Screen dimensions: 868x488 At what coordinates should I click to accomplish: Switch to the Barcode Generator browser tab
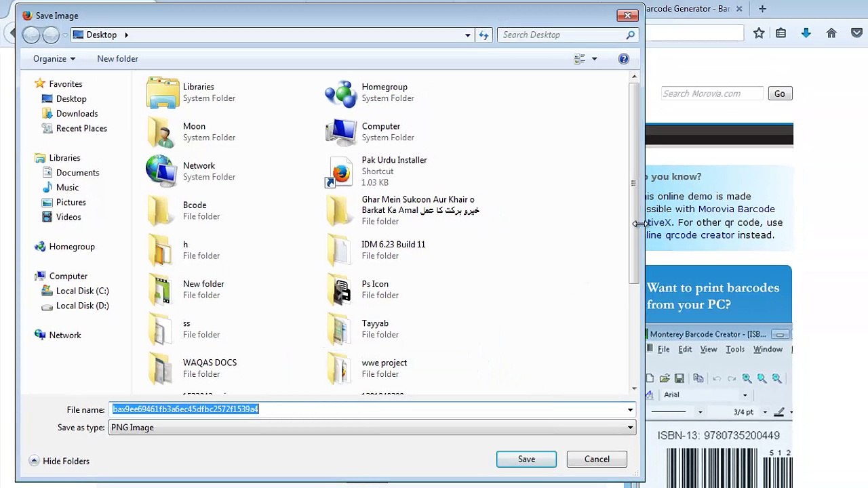686,9
